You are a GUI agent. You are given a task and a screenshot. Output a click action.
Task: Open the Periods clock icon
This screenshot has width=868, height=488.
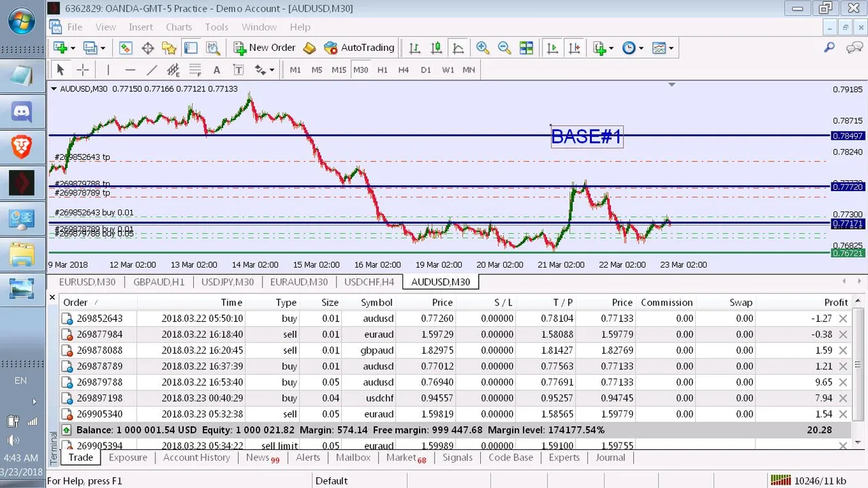[x=629, y=47]
